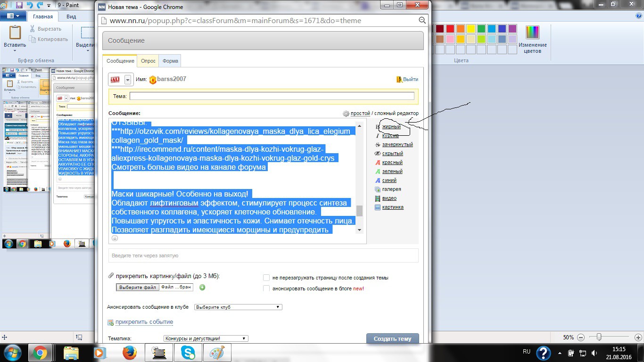Pick the purple color swatch in Paint
644x362 pixels.
click(512, 29)
